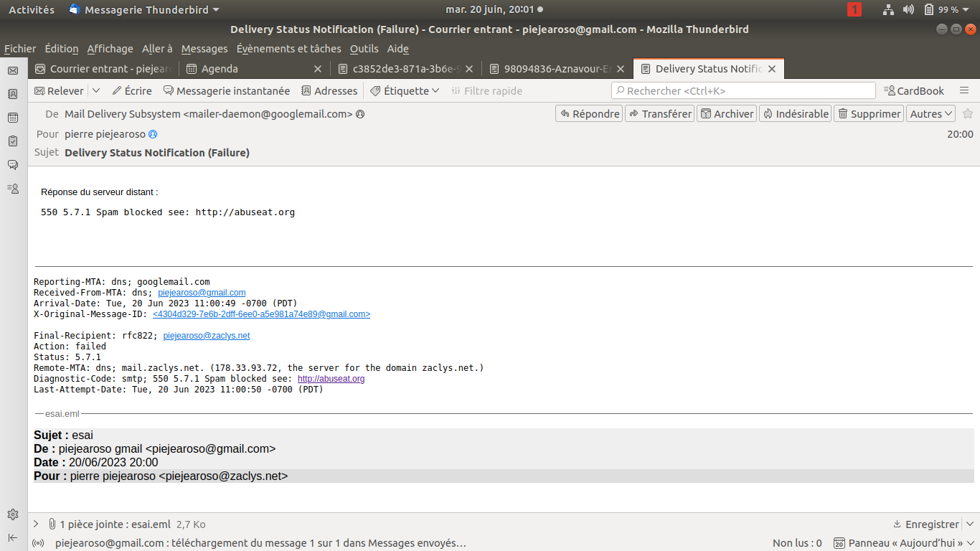Screen dimensions: 980x551
Task: Open the Affichage menu
Action: click(110, 49)
